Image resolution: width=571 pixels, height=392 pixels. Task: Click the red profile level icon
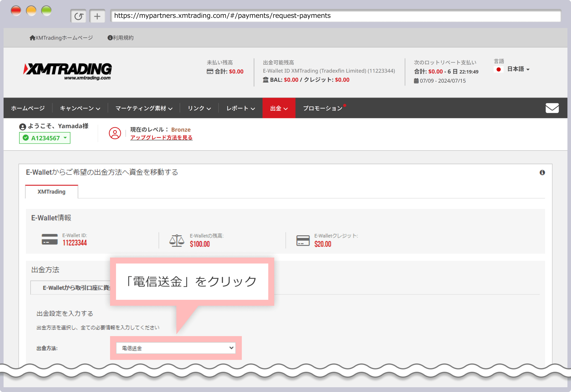115,133
